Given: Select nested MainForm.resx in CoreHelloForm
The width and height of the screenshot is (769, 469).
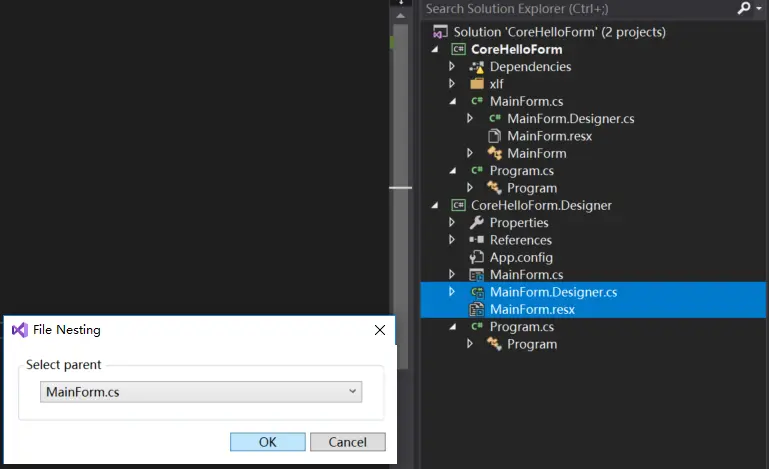Looking at the screenshot, I should pyautogui.click(x=549, y=136).
